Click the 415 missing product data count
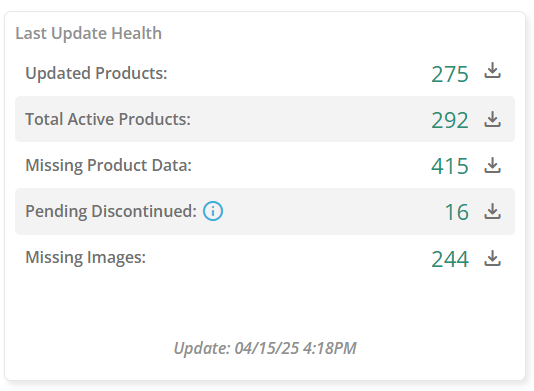Viewport: 534px width, 391px height. (x=450, y=166)
